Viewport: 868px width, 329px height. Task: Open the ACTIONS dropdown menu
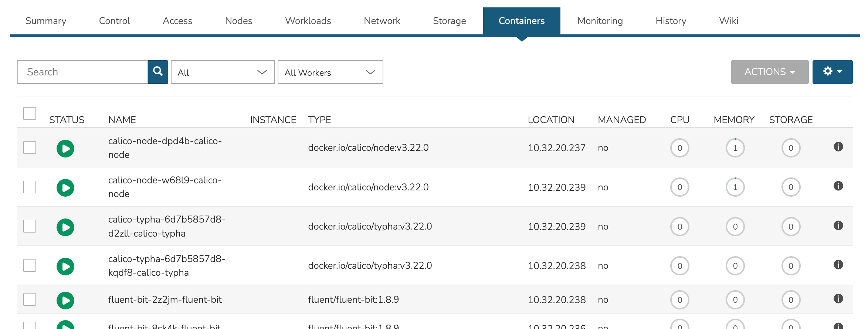tap(769, 72)
